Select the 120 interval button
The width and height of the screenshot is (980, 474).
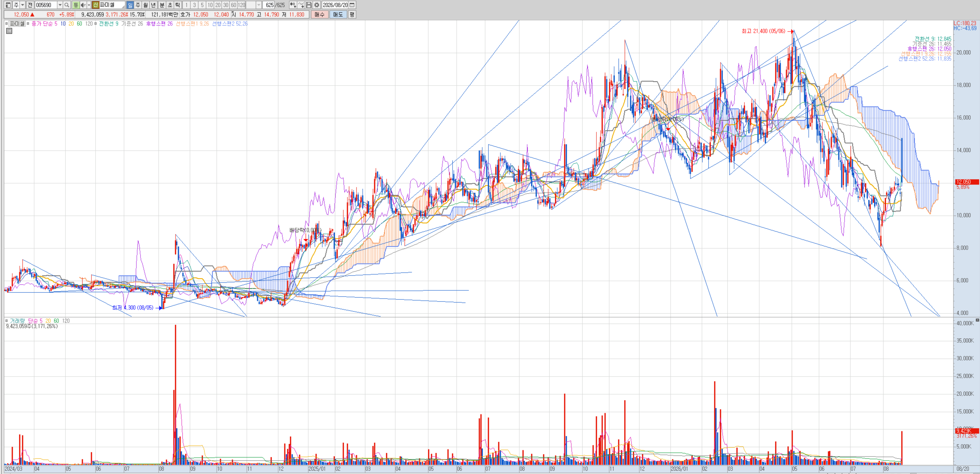(242, 5)
